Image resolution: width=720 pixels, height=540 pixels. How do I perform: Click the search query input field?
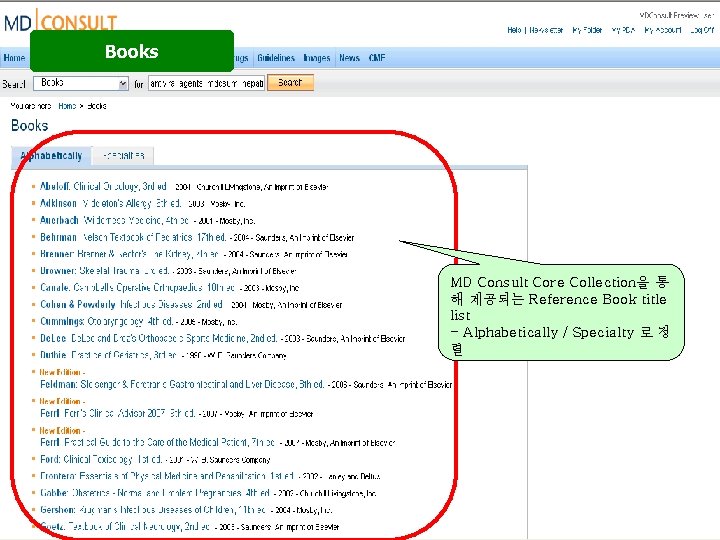pos(207,83)
